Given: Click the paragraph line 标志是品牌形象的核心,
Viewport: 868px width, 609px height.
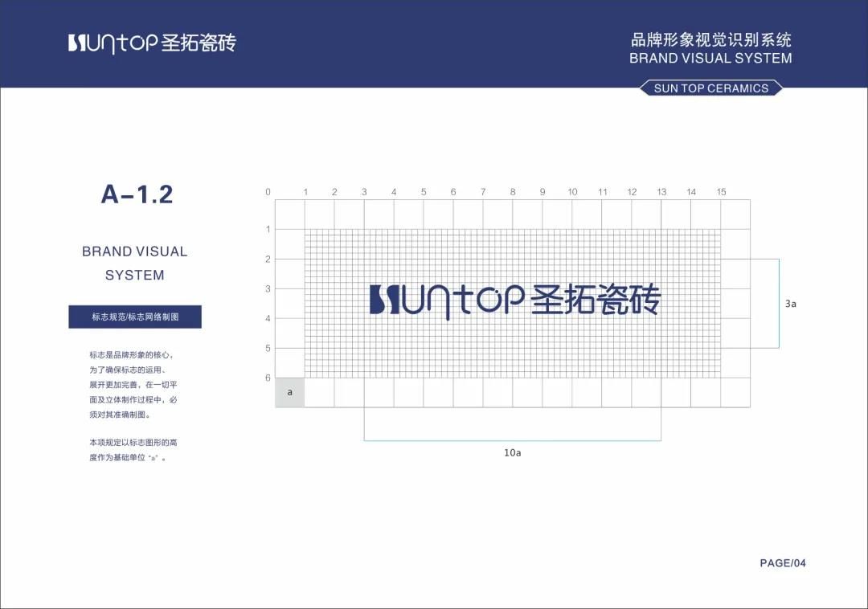Looking at the screenshot, I should 132,355.
